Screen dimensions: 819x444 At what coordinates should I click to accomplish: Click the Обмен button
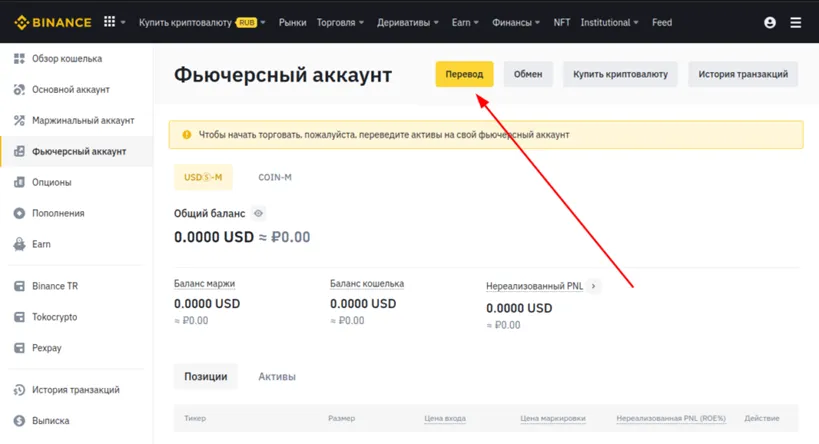point(528,74)
